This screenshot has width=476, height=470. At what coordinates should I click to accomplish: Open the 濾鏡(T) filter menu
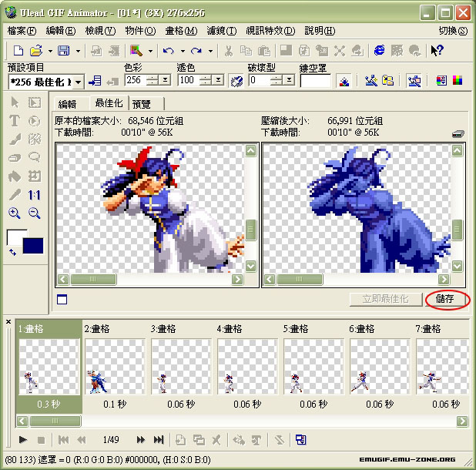(222, 31)
